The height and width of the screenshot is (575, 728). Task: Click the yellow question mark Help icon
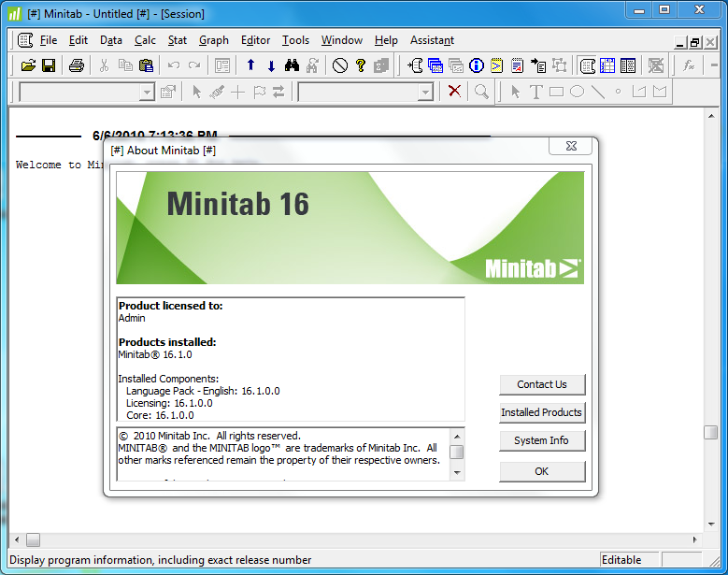point(361,65)
